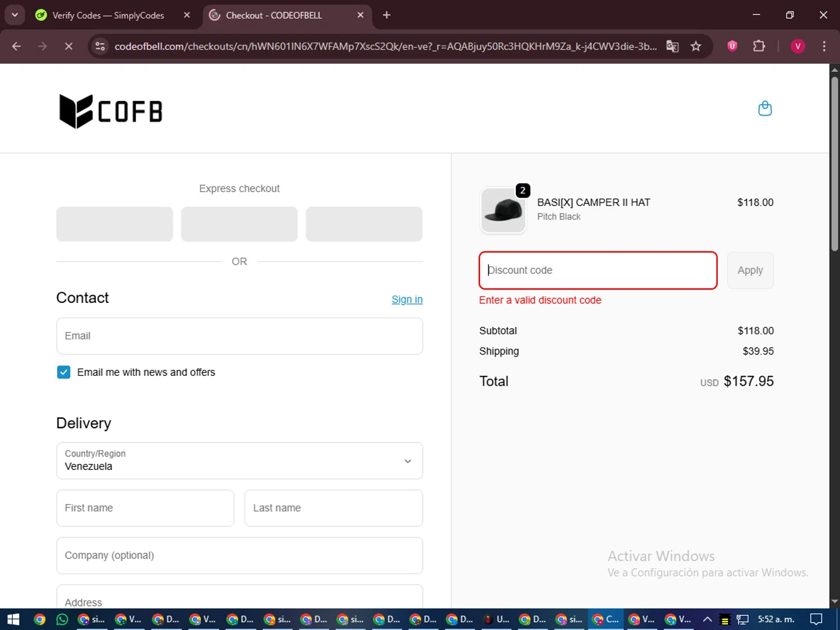Click the forward navigation arrow
Screen dimensions: 840x630
pyautogui.click(x=43, y=46)
